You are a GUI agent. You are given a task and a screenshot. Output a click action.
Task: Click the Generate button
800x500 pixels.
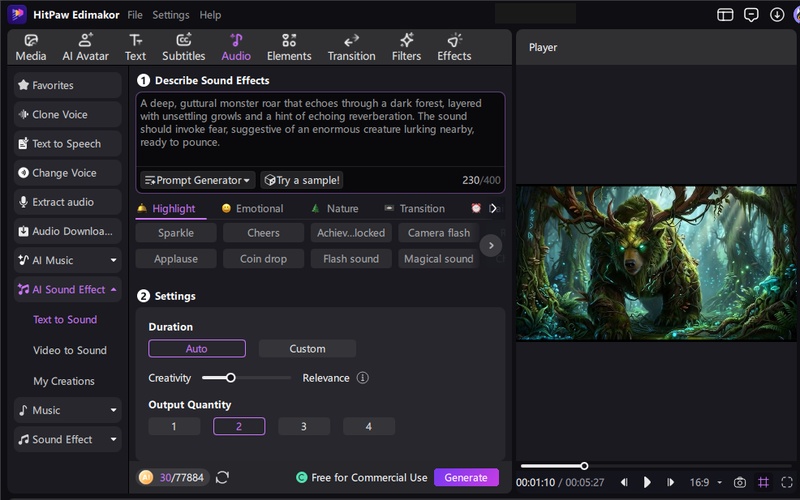466,478
